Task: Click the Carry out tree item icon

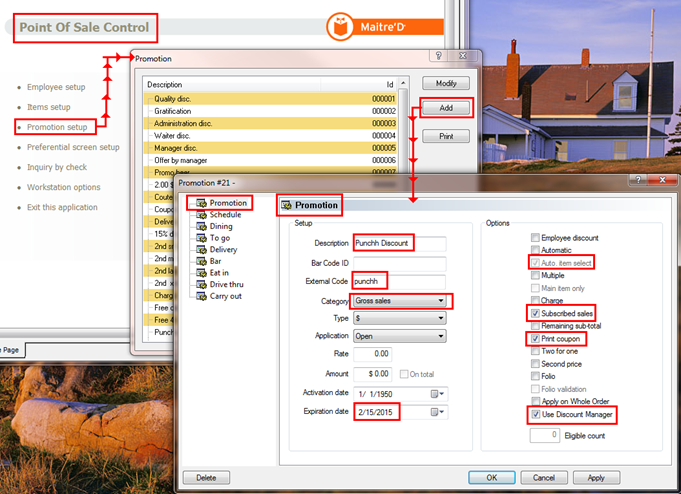Action: [201, 296]
